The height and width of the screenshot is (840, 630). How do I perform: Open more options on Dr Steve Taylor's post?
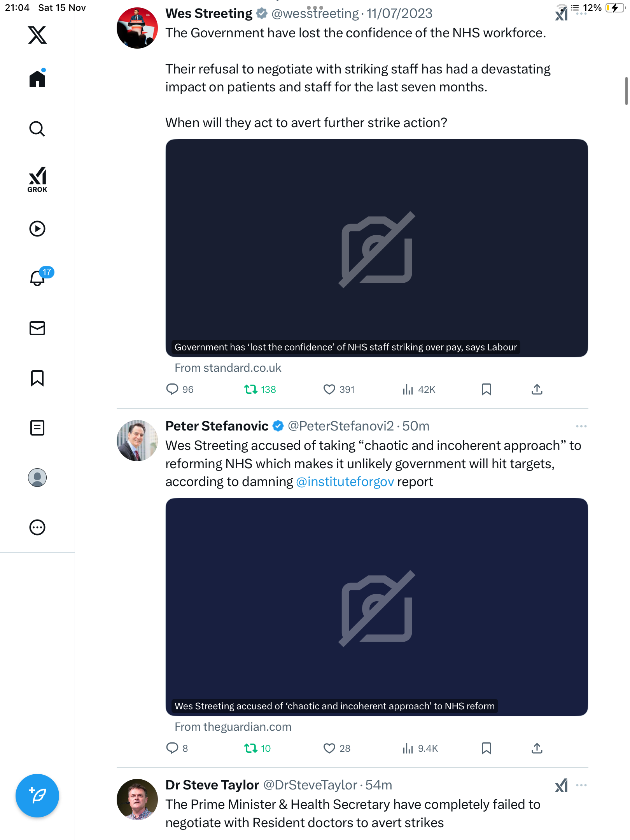(581, 785)
